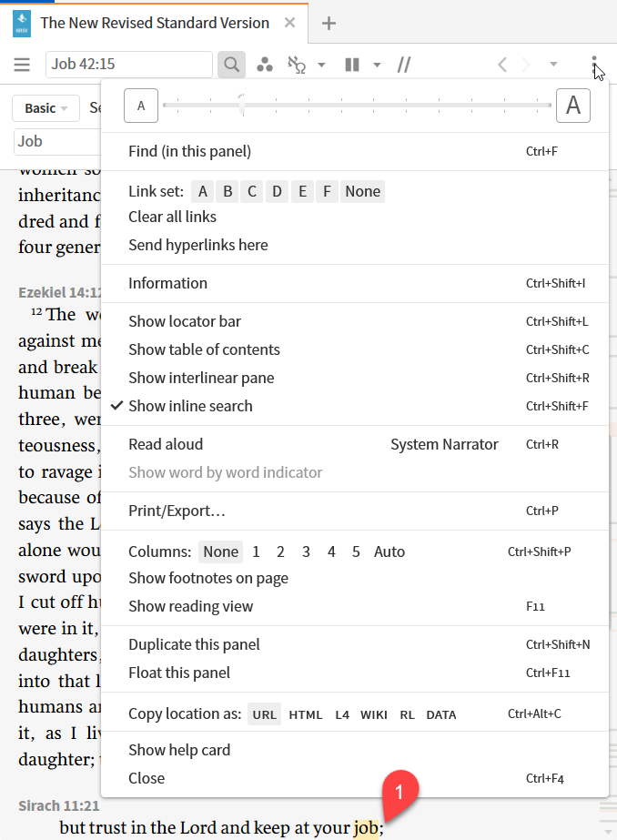617x840 pixels.
Task: Open the Sirach 11:21 result heading
Action: [x=59, y=806]
